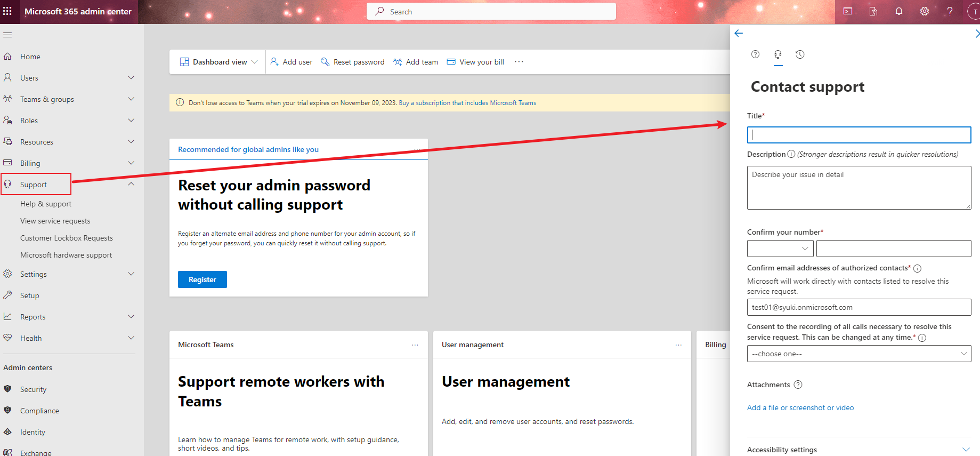The width and height of the screenshot is (980, 456).
Task: Click View your bill
Action: [475, 62]
